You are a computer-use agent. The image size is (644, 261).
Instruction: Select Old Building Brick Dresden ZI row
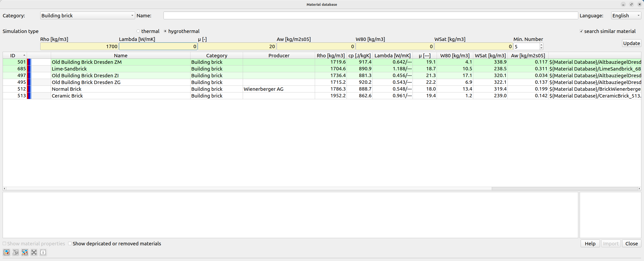(x=322, y=76)
